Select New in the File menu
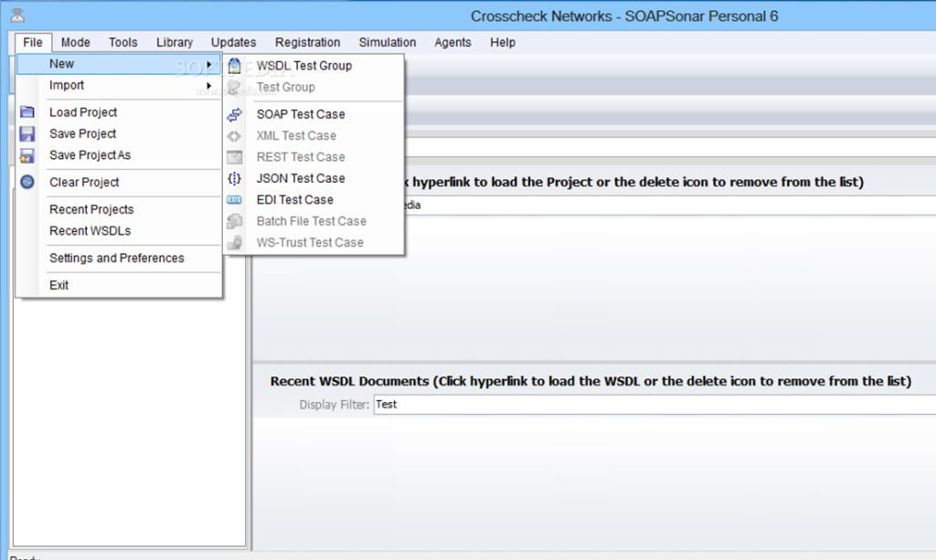The image size is (936, 560). [118, 64]
